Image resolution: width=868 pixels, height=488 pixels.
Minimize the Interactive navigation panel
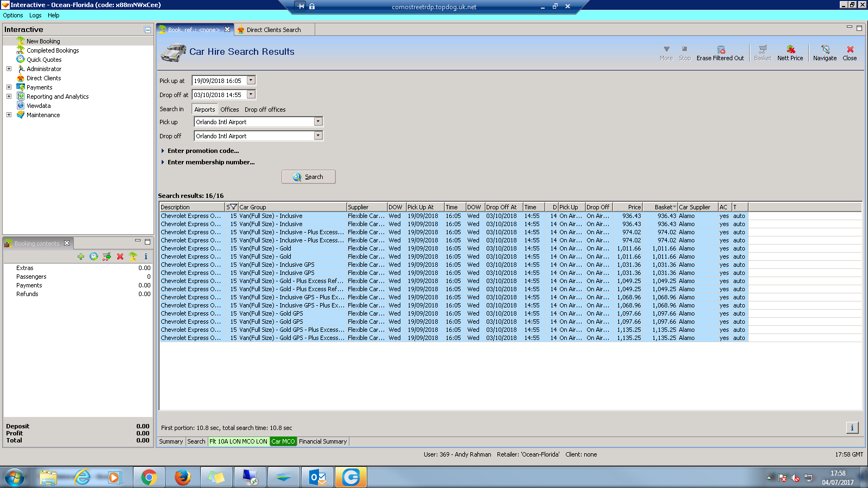pyautogui.click(x=148, y=30)
